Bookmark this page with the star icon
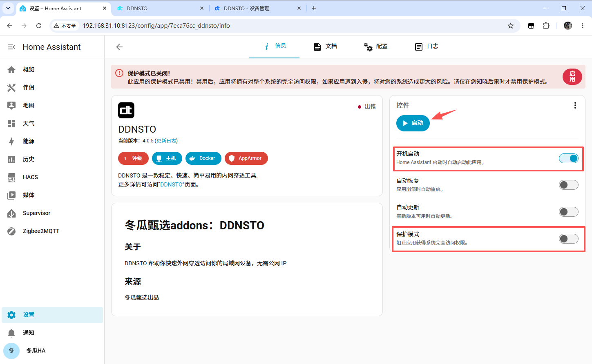The width and height of the screenshot is (592, 364). 511,26
